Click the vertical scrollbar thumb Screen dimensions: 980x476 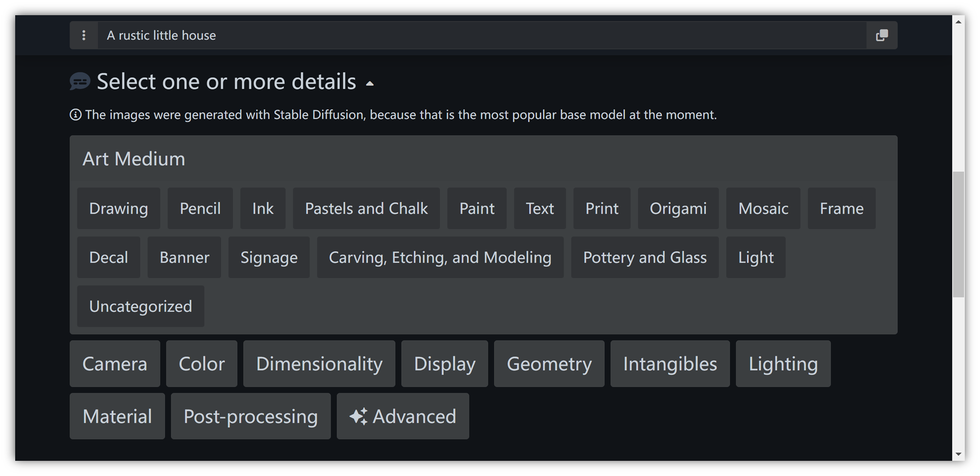click(x=958, y=235)
